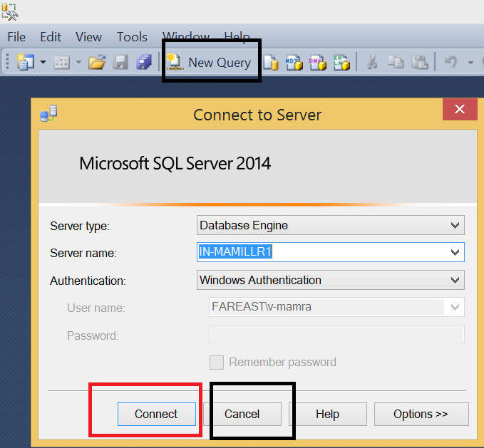Click the Management Studio app icon in title bar

click(10, 11)
